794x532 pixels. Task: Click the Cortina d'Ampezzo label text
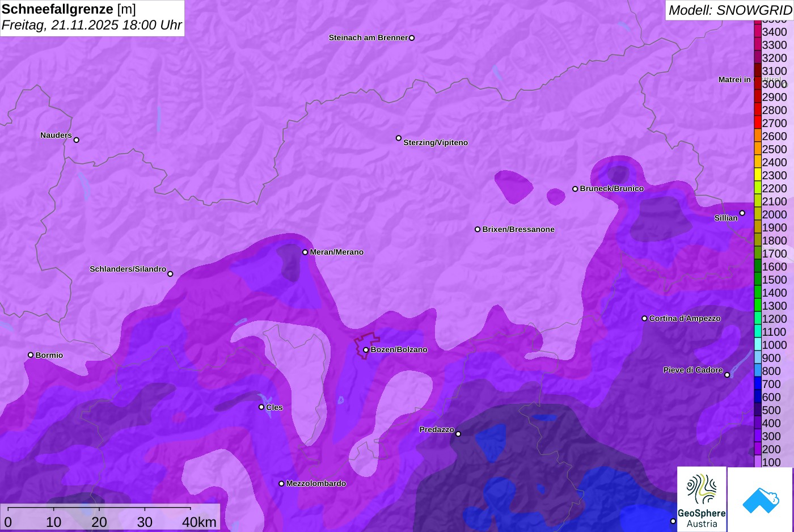coord(685,319)
